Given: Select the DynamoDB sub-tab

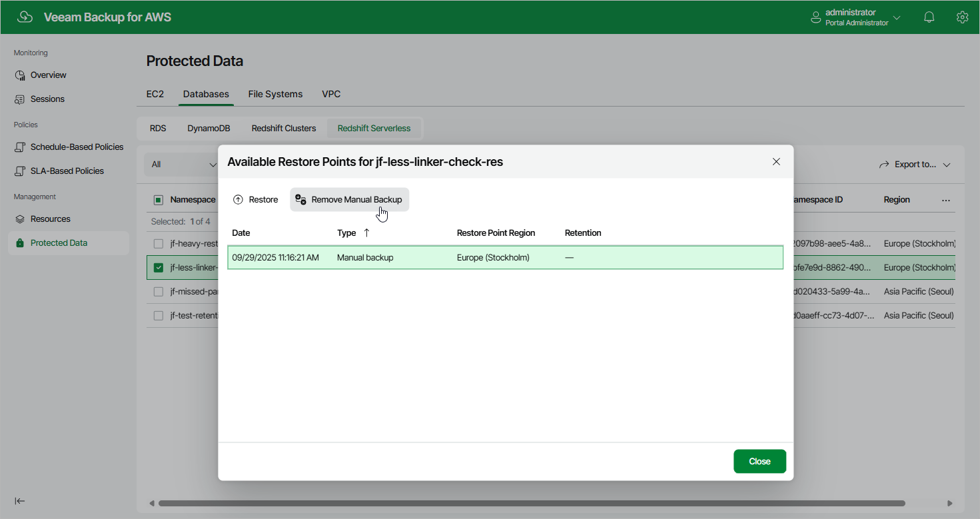Looking at the screenshot, I should click(x=209, y=129).
